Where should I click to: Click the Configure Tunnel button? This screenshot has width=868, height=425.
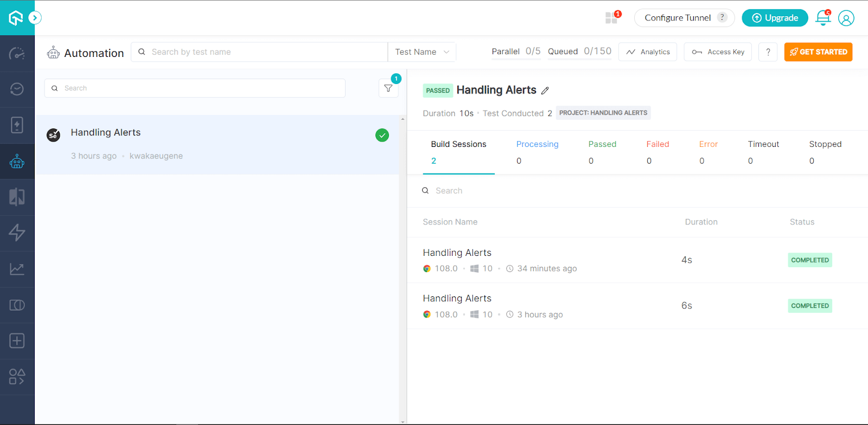pos(684,18)
